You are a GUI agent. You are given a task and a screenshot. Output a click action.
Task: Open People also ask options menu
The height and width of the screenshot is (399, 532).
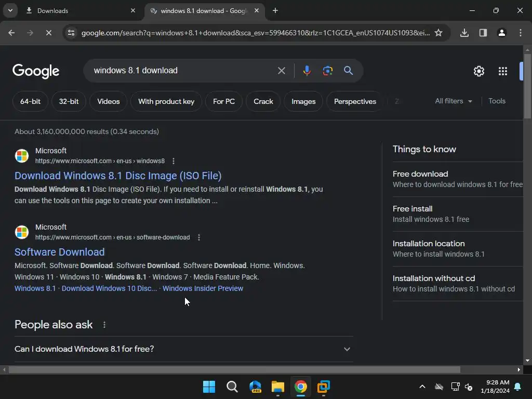(104, 325)
